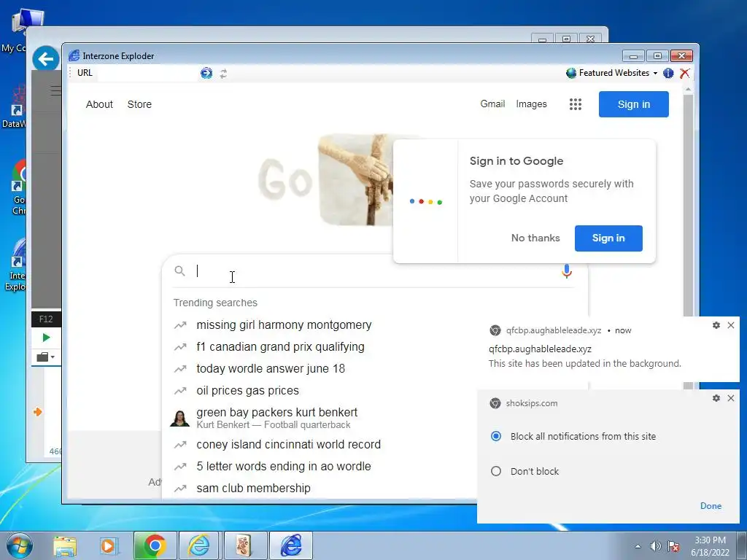This screenshot has height=560, width=747.
Task: Select trending search 'sam club membership'
Action: coord(253,488)
